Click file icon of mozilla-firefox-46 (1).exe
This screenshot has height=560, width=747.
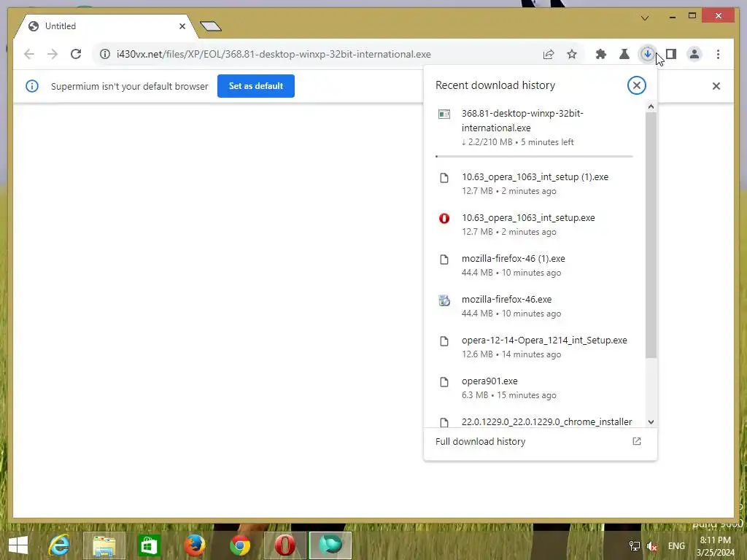tap(444, 260)
